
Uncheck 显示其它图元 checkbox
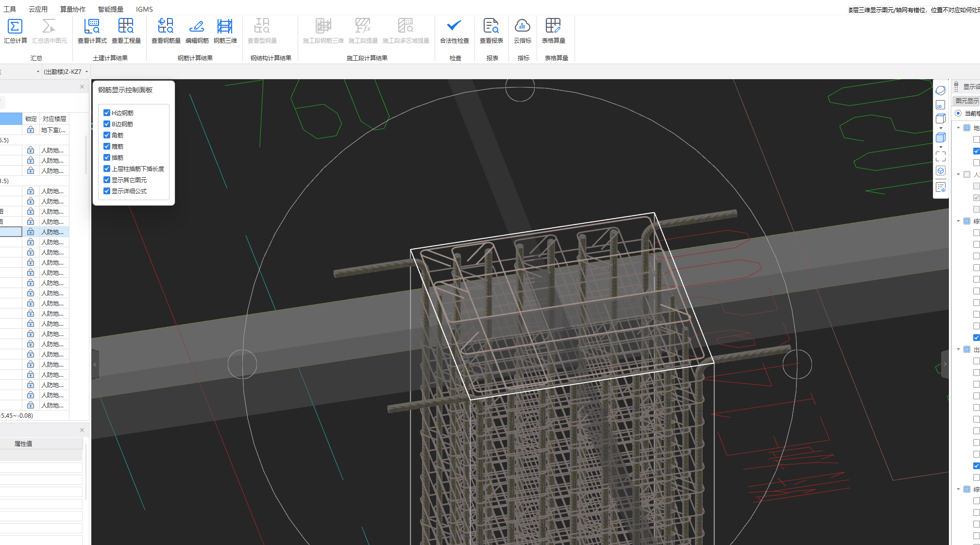[x=107, y=180]
